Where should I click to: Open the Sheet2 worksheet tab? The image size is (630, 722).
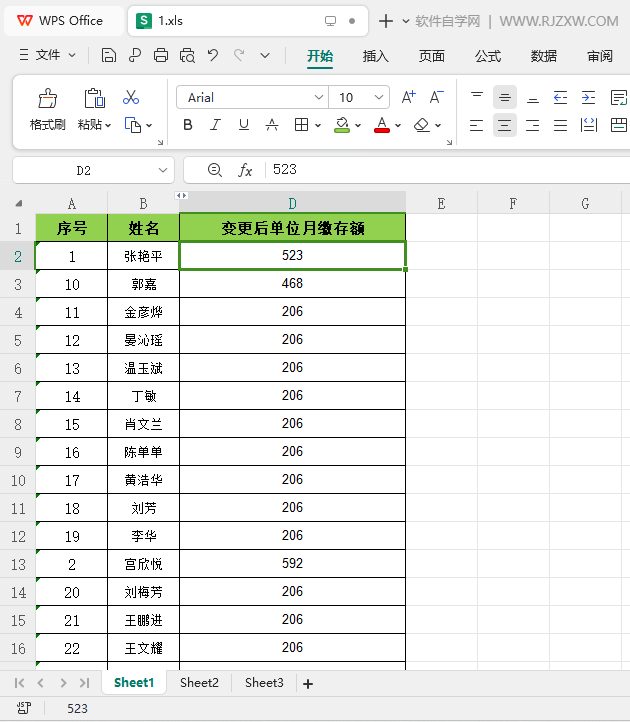pyautogui.click(x=199, y=682)
